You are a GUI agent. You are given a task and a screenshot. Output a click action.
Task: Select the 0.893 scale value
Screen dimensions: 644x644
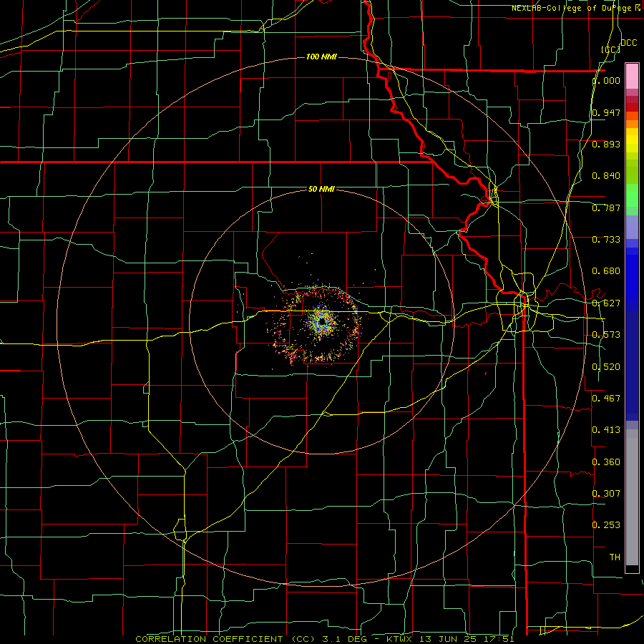[x=606, y=144]
